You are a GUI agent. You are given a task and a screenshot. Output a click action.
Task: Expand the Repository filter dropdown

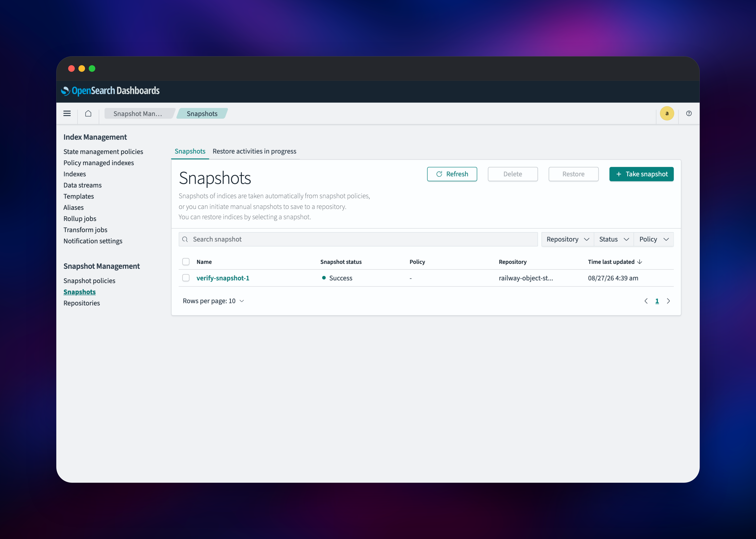click(x=568, y=239)
